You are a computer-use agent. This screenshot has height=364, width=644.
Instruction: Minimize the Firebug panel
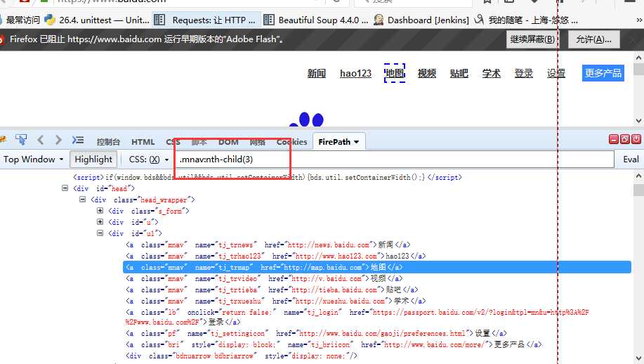pos(614,139)
